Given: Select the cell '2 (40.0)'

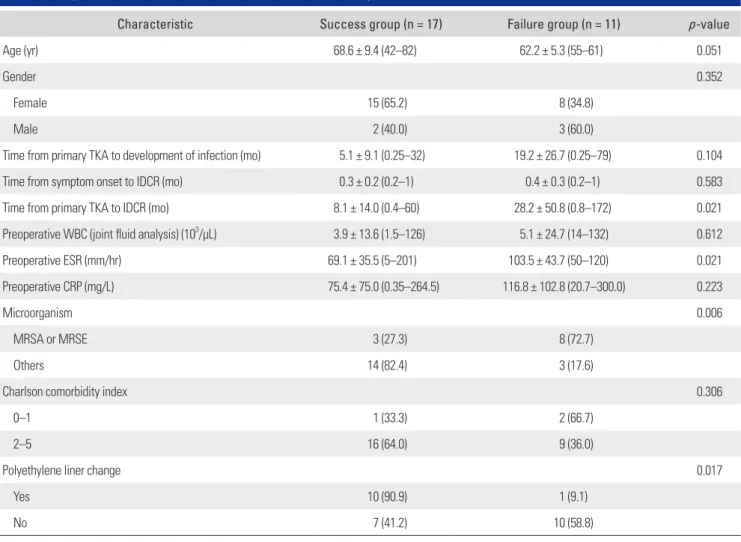Looking at the screenshot, I should (x=390, y=129).
